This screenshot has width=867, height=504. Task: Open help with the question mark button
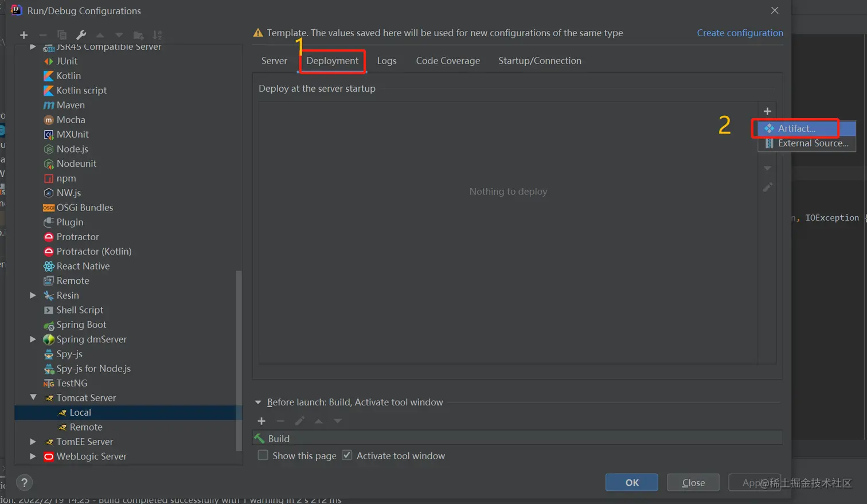click(24, 483)
